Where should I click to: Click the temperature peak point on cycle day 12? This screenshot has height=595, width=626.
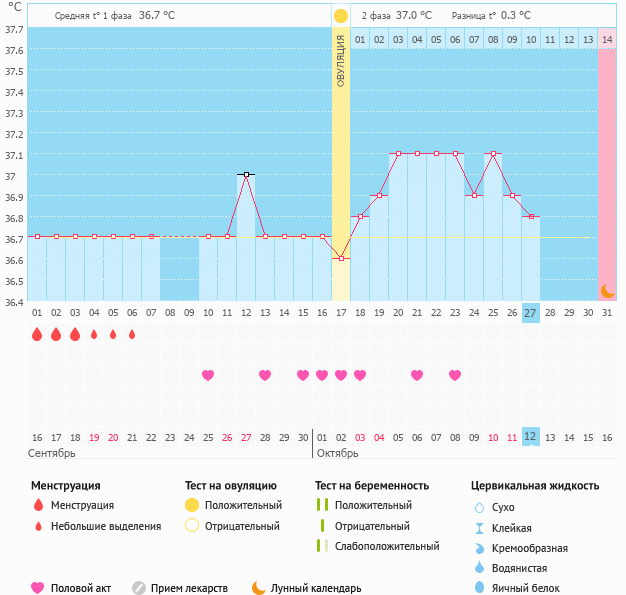[246, 174]
